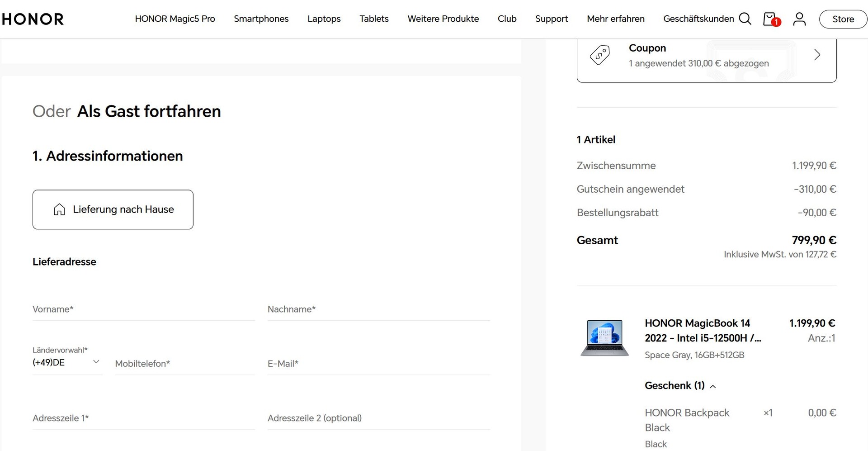This screenshot has height=451, width=868.
Task: Click the Lieferadresse heading
Action: [x=64, y=261]
